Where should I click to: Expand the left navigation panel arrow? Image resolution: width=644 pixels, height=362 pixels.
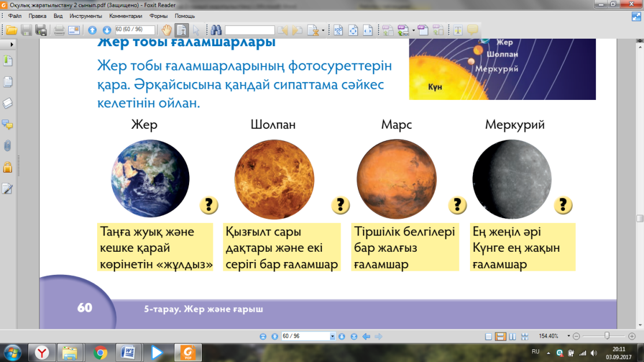tap(12, 44)
